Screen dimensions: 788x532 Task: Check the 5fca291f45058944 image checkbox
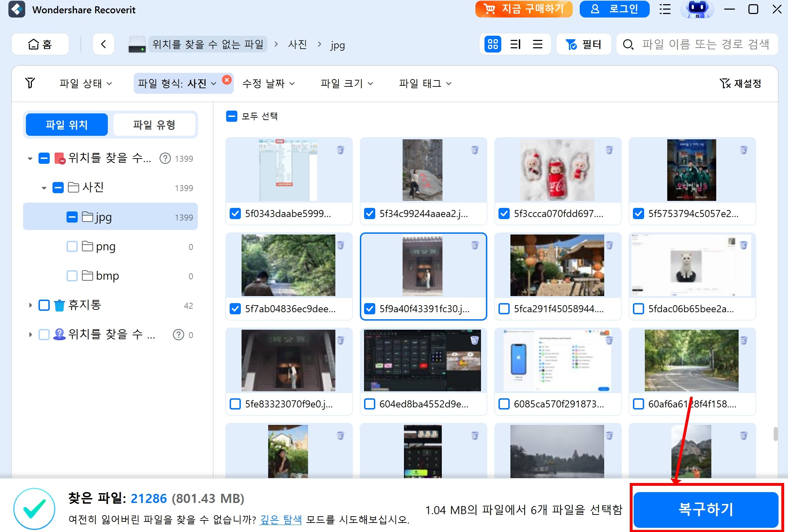click(x=504, y=309)
